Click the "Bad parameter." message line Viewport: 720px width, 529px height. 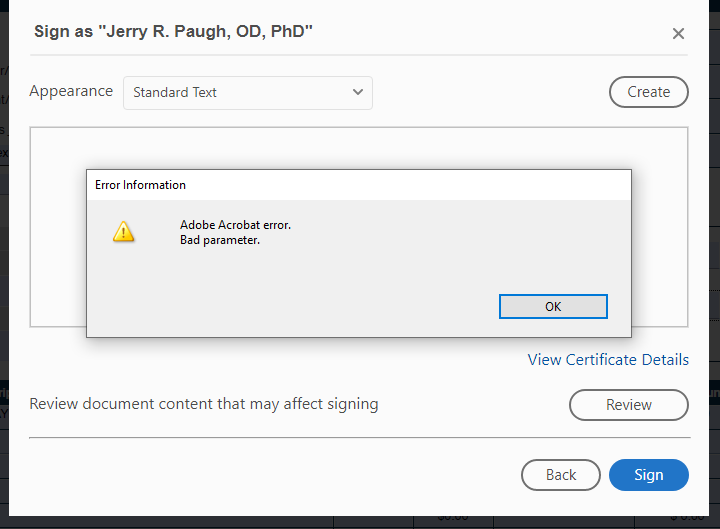tap(220, 240)
